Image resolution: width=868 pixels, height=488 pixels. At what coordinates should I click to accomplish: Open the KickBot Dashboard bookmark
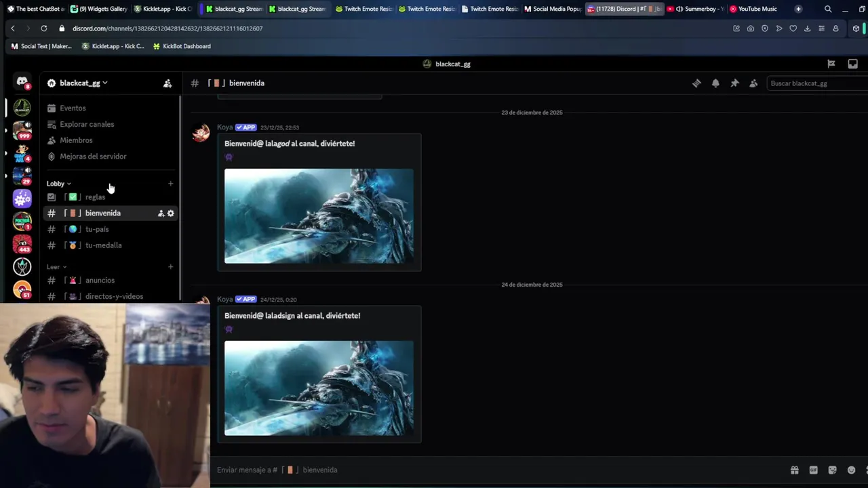[x=182, y=46]
